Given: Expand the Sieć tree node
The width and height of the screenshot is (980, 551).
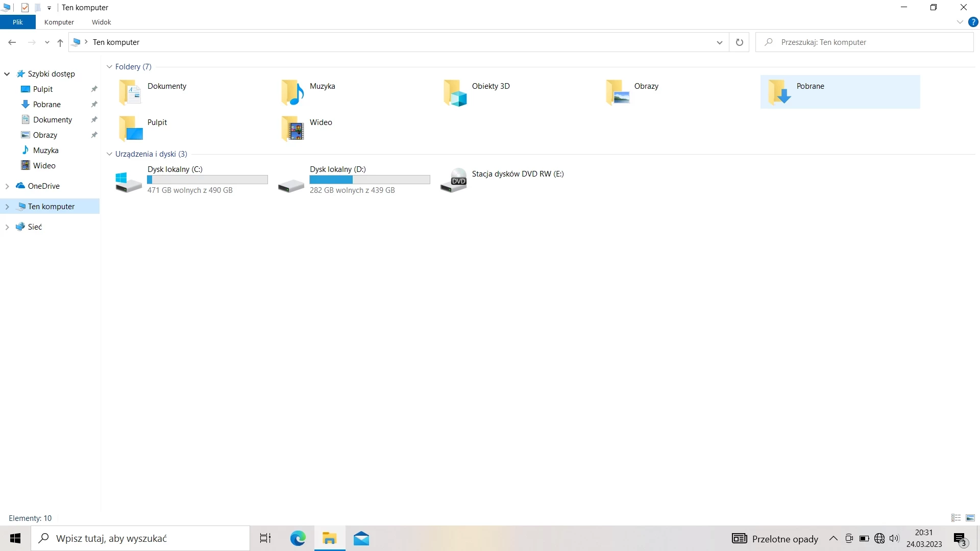Looking at the screenshot, I should point(7,227).
